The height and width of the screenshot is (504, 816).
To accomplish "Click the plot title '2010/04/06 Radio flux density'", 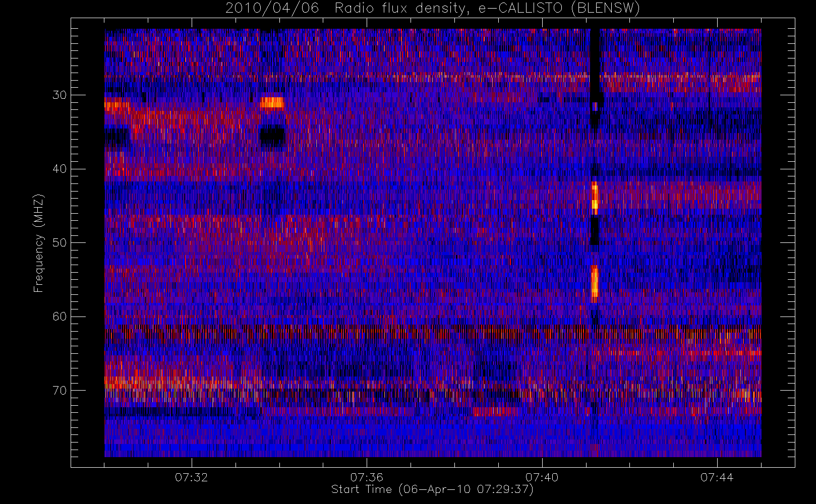I will click(x=433, y=9).
